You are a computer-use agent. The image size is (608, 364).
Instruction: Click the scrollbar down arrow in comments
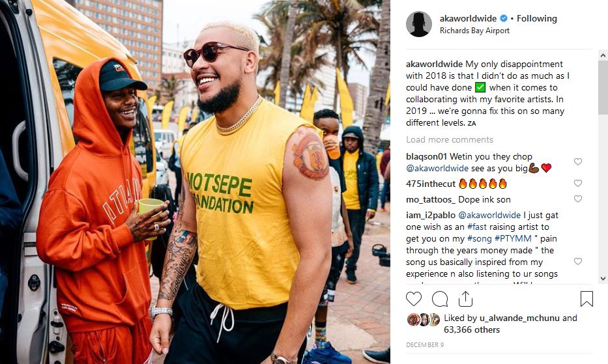(x=603, y=278)
